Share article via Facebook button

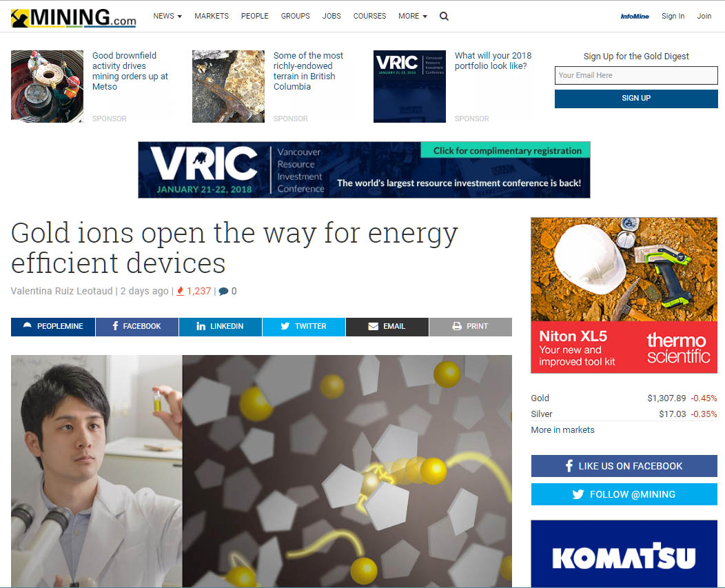(x=137, y=327)
